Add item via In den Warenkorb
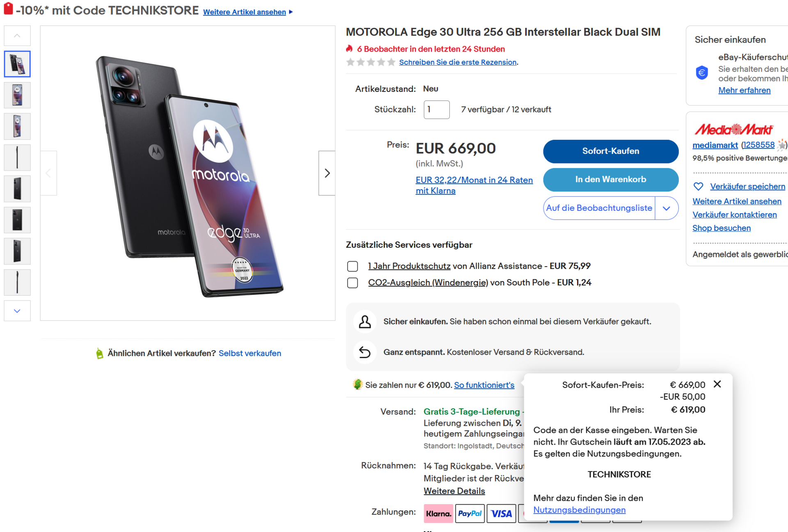This screenshot has width=788, height=532. [610, 179]
